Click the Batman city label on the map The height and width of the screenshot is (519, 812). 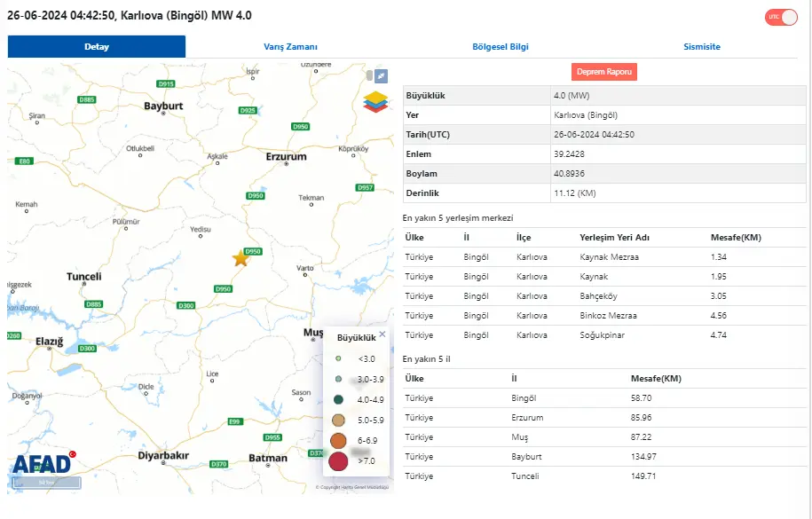[x=268, y=458]
